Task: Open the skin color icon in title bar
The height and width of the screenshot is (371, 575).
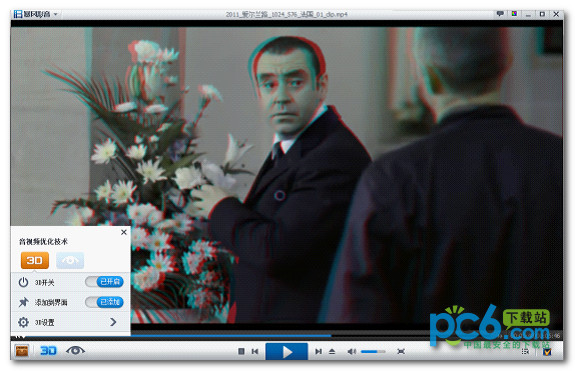Action: coord(514,14)
